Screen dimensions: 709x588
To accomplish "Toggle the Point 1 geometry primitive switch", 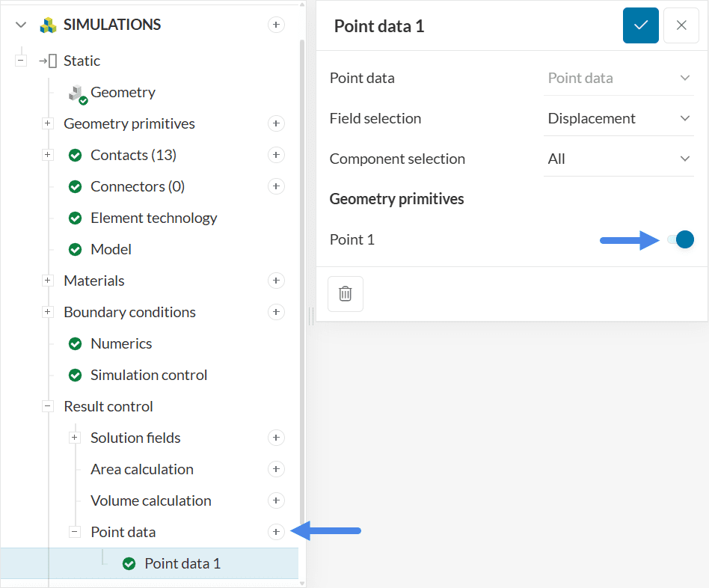I will click(681, 239).
